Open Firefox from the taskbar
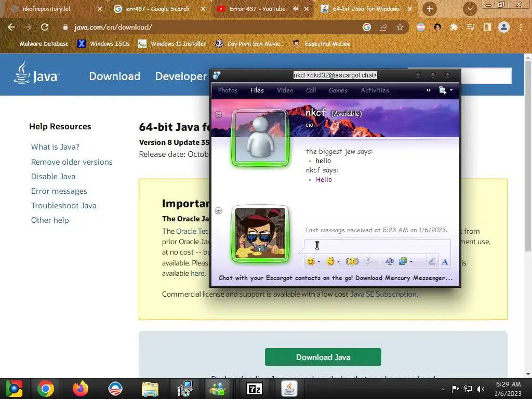 click(x=81, y=389)
